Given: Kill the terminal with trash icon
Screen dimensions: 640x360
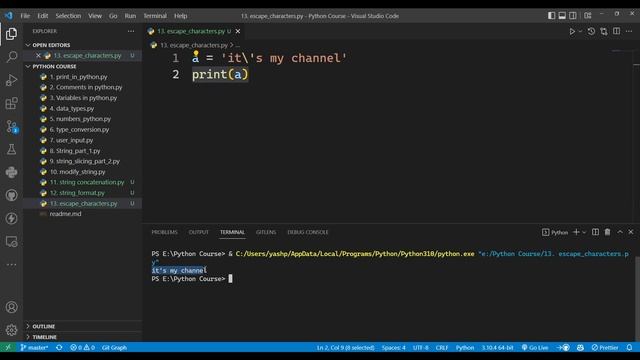Looking at the screenshot, I should coord(607,232).
